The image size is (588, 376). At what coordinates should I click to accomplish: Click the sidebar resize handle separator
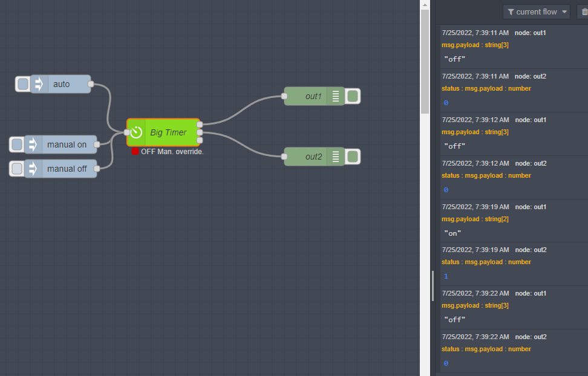pyautogui.click(x=433, y=285)
